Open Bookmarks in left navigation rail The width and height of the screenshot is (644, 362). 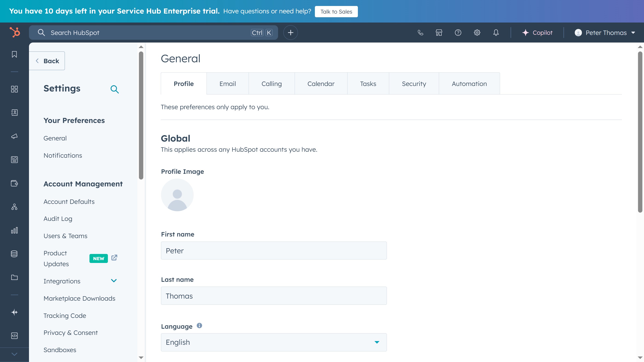pyautogui.click(x=14, y=54)
